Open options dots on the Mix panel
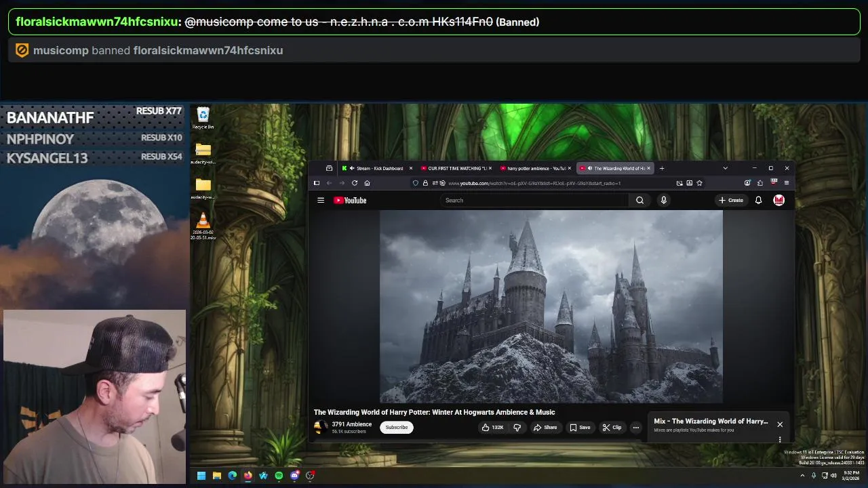 [780, 439]
